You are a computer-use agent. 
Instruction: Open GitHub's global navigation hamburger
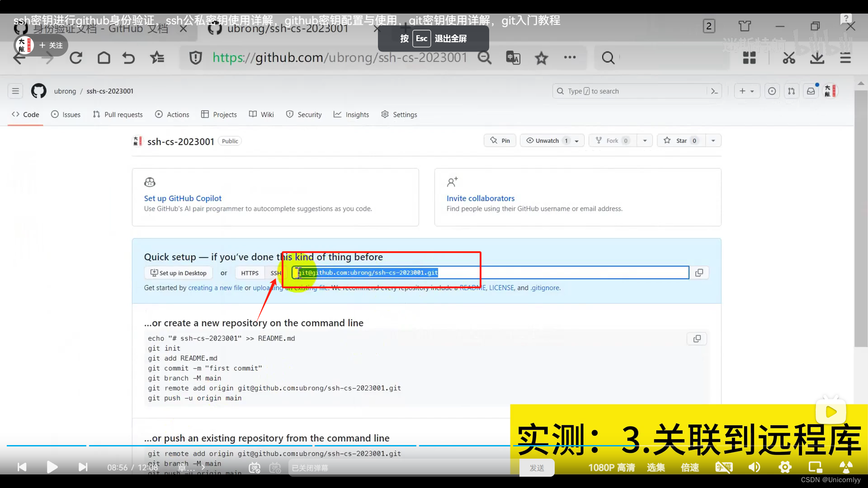click(15, 91)
